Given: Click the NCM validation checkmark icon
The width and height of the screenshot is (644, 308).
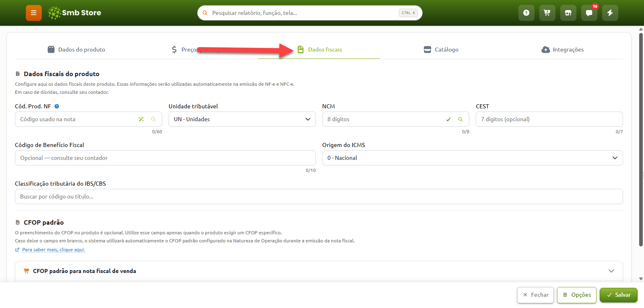Looking at the screenshot, I should (448, 119).
